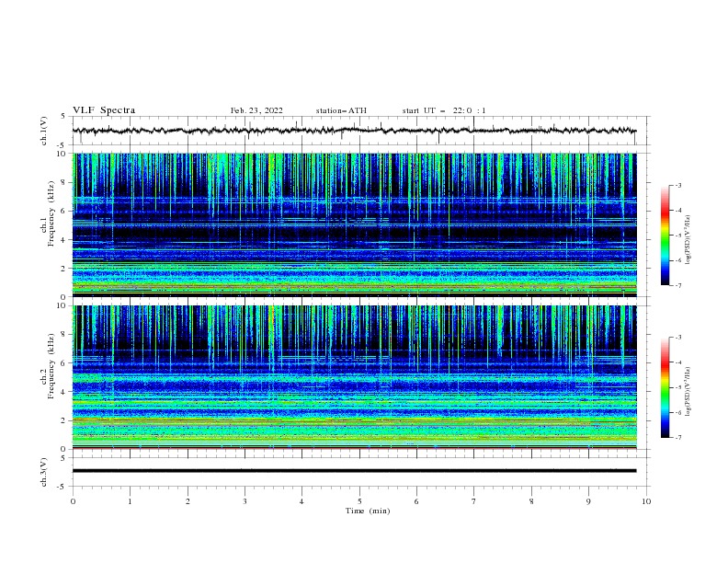Click the 'ch.1(V)' waveform axis label
This screenshot has width=728, height=563.
click(44, 131)
